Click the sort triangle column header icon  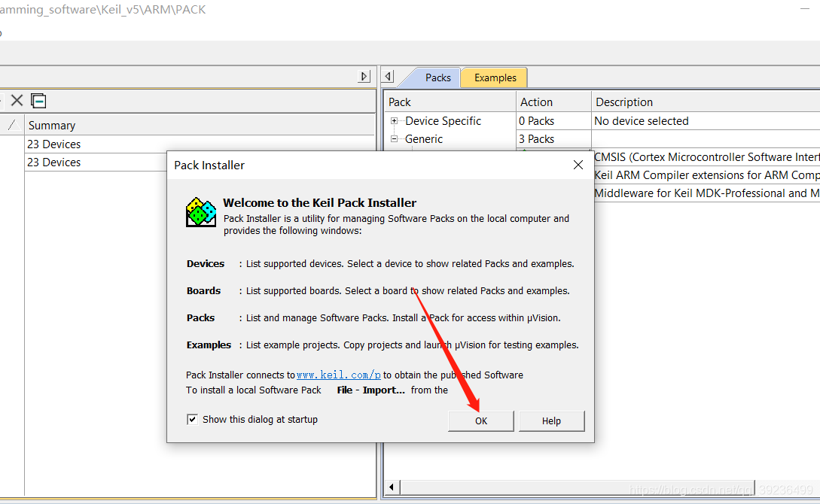(x=14, y=125)
